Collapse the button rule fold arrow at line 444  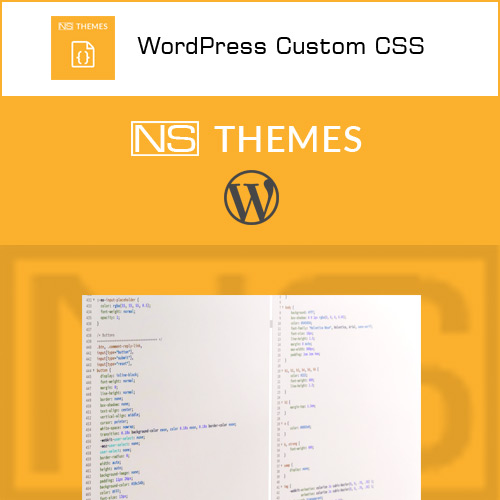pyautogui.click(x=94, y=370)
